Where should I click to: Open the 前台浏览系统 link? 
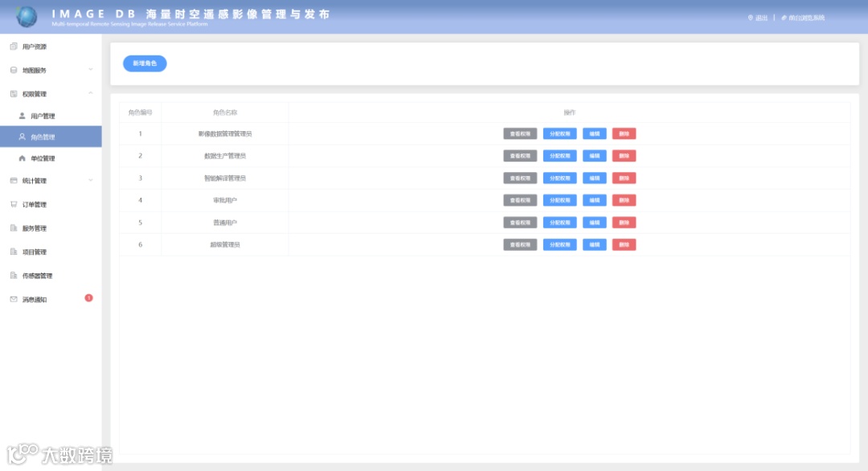(x=807, y=18)
